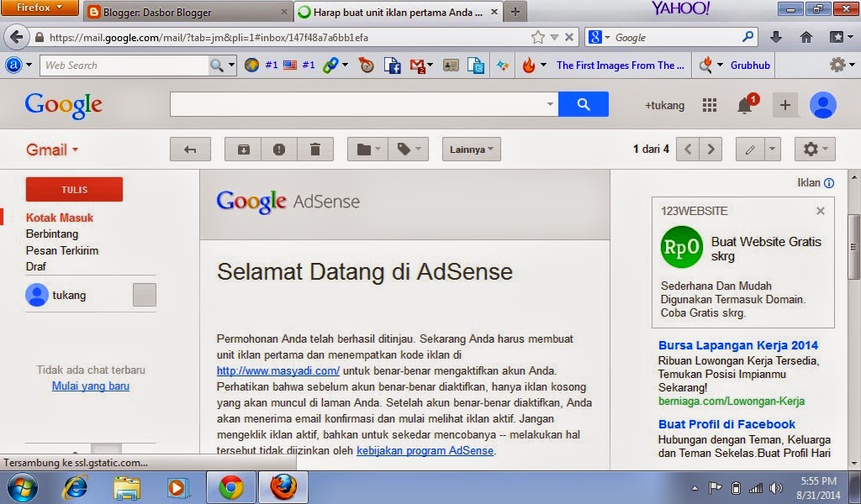The width and height of the screenshot is (861, 504).
Task: Open the Labels tag dropdown
Action: [x=409, y=150]
